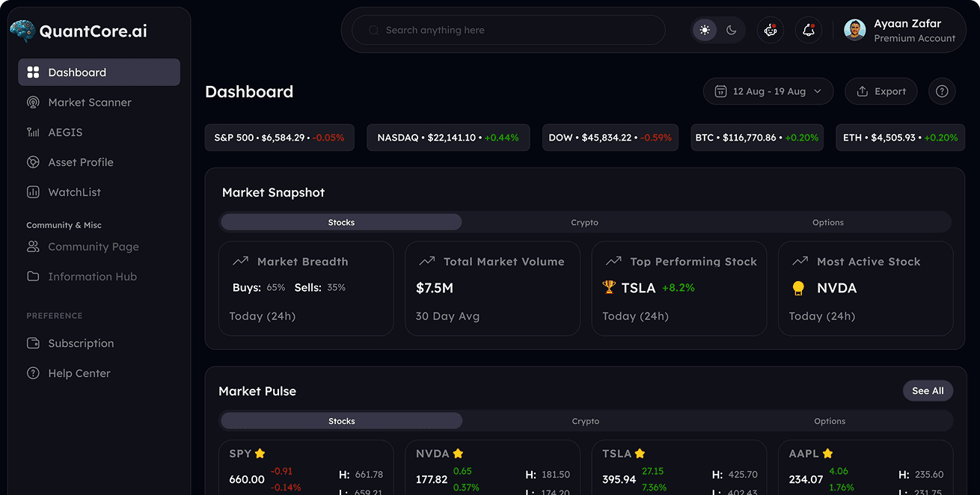Image resolution: width=980 pixels, height=495 pixels.
Task: Select Crypto tab in Market Snapshot
Action: (584, 222)
